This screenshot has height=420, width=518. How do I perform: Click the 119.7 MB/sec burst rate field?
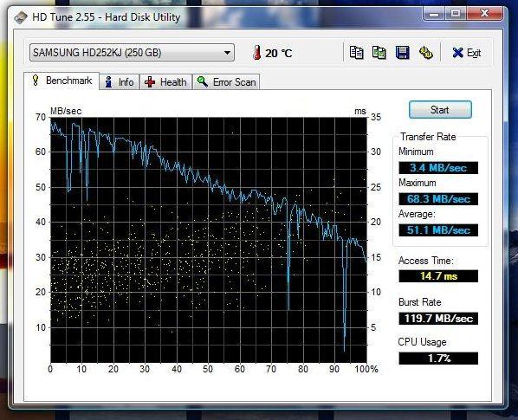[x=438, y=319]
